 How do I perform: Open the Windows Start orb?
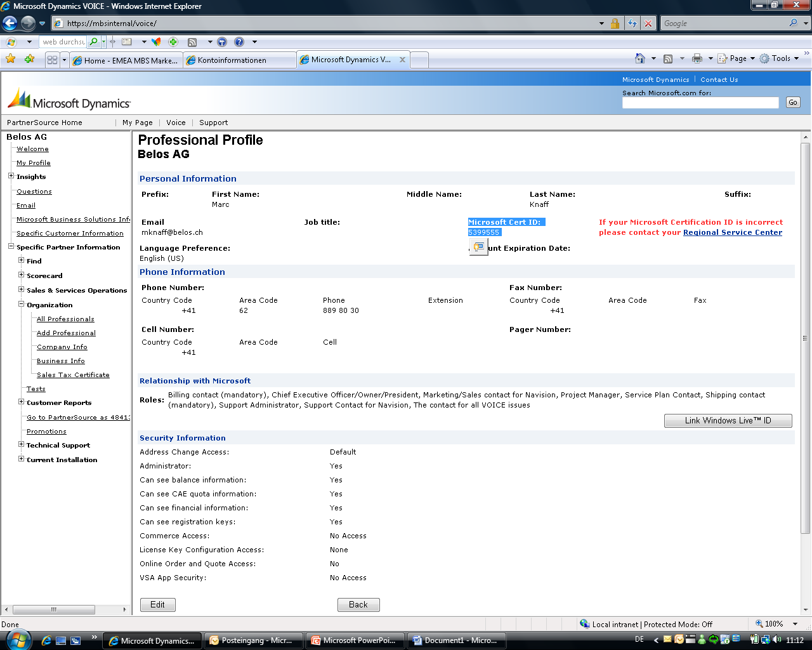pos(17,639)
